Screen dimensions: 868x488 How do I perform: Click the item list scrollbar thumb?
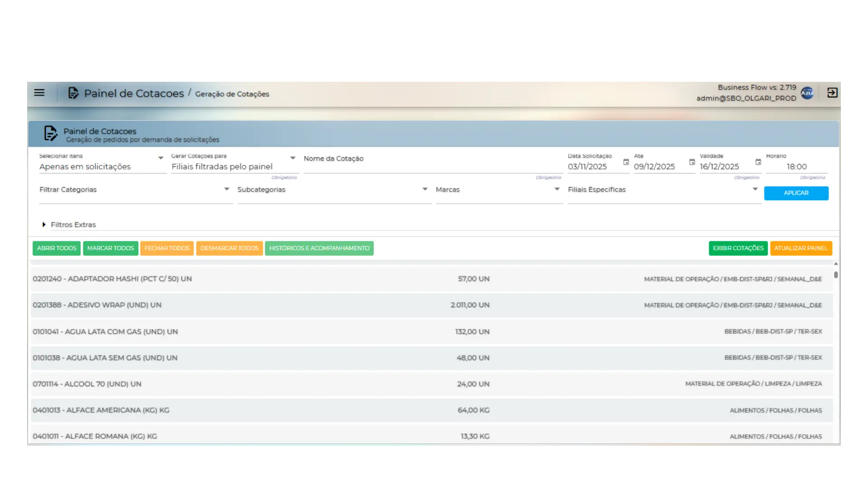tap(836, 275)
